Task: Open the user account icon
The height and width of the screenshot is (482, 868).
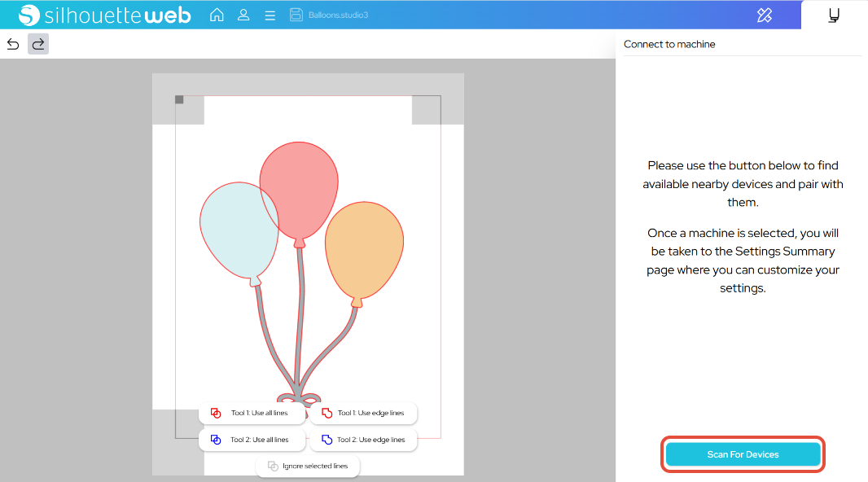Action: point(243,15)
